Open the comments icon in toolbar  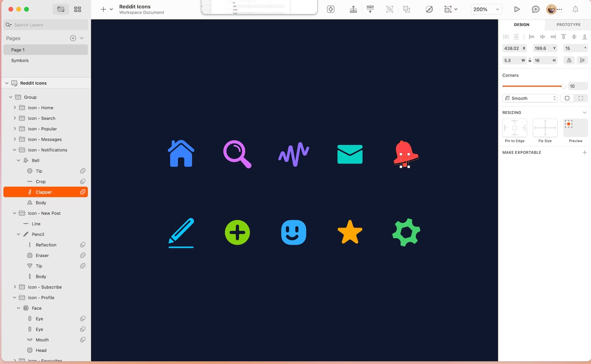[535, 9]
